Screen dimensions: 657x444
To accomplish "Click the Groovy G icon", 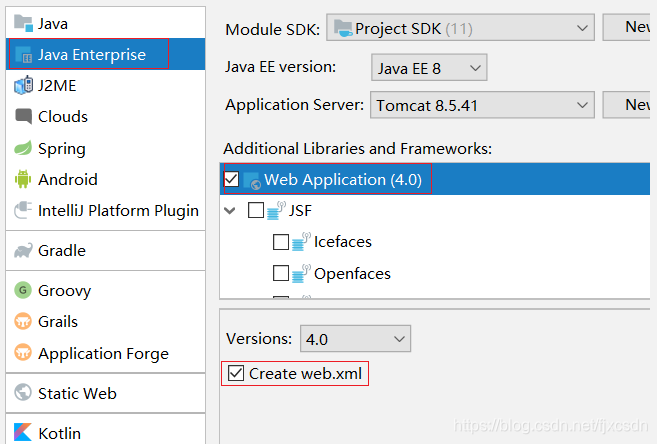I will (x=23, y=290).
